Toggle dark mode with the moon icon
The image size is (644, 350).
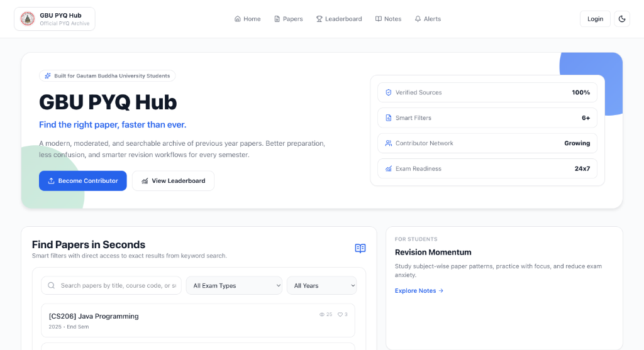tap(622, 19)
